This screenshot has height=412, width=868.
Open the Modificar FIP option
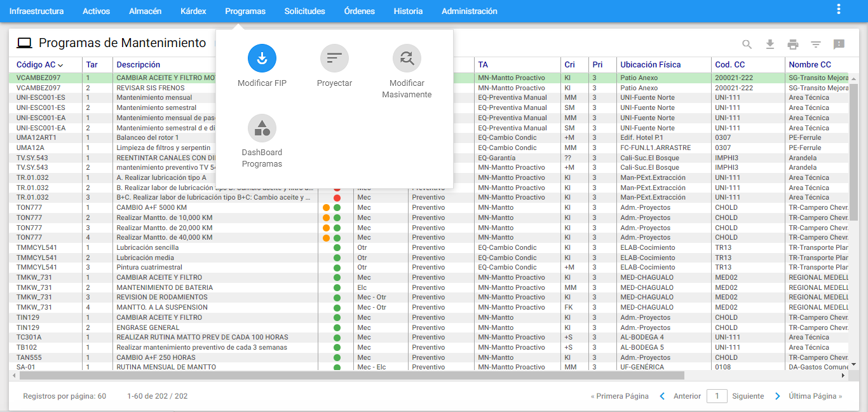262,66
